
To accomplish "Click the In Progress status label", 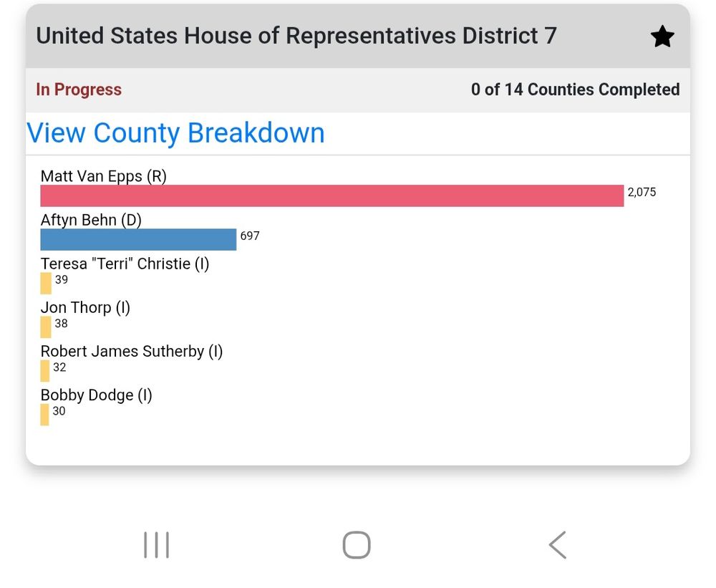I will tap(79, 90).
